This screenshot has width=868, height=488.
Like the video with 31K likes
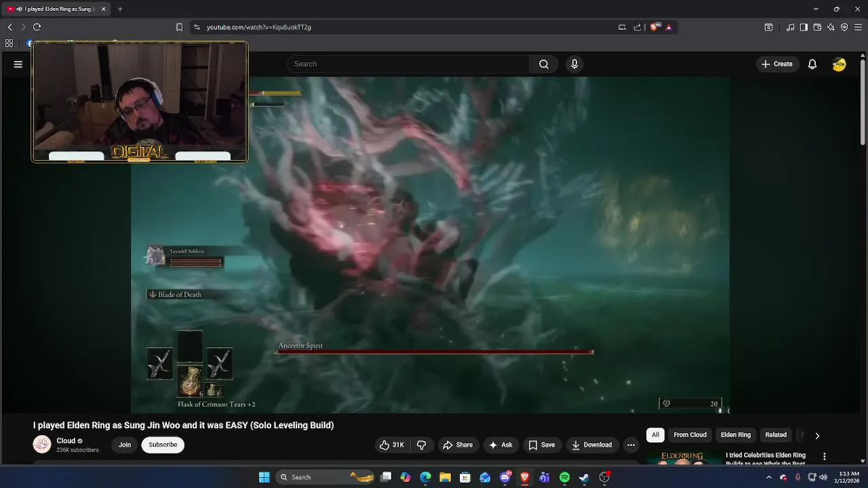392,445
